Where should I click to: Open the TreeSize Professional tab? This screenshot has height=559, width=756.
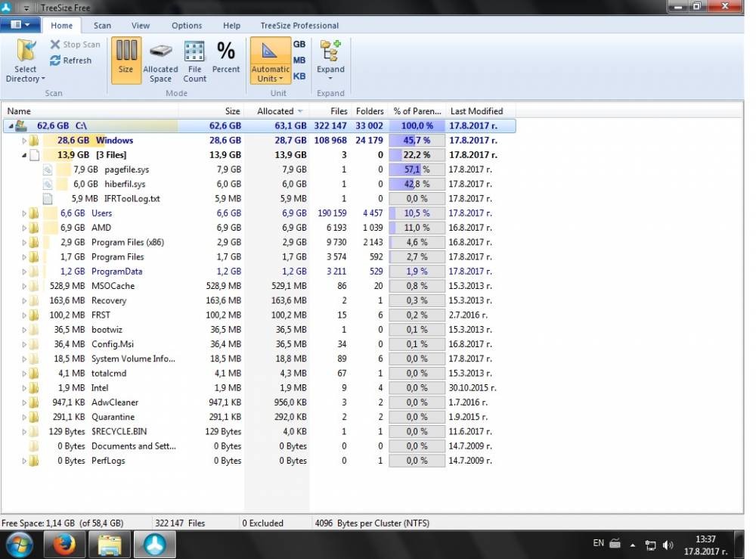pos(299,26)
